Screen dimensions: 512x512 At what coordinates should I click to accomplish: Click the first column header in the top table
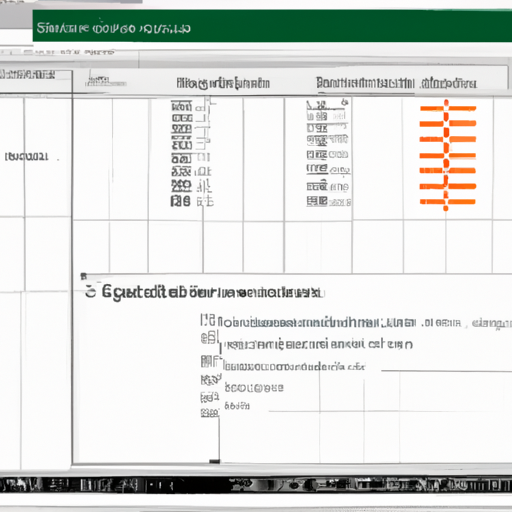[x=223, y=83]
